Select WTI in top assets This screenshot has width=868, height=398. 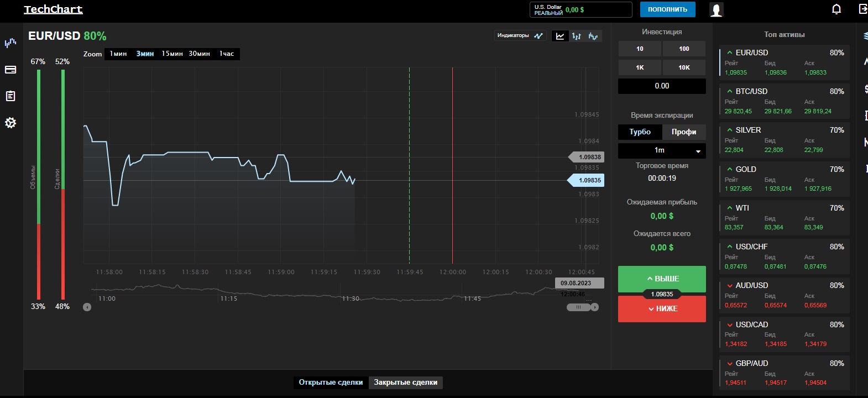(x=784, y=218)
